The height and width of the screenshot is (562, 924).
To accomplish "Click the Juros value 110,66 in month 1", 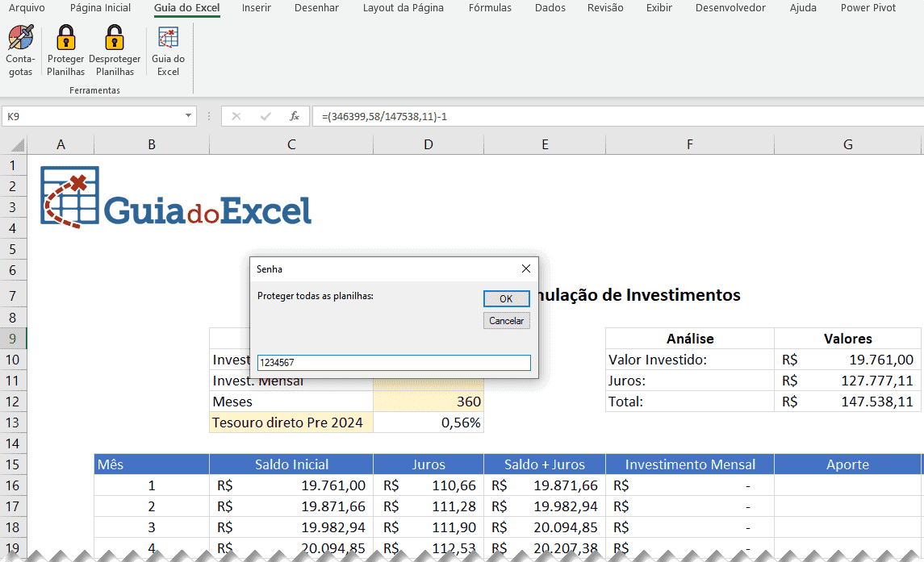I will 429,485.
